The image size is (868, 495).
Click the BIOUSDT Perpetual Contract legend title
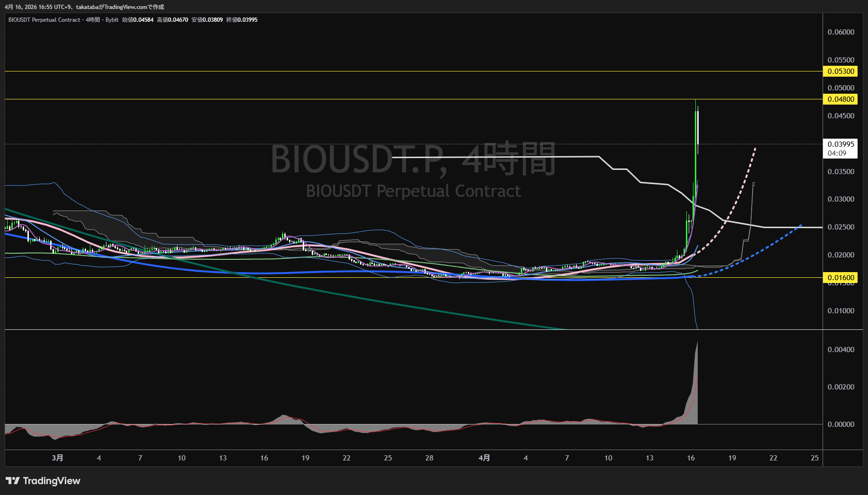[x=44, y=20]
